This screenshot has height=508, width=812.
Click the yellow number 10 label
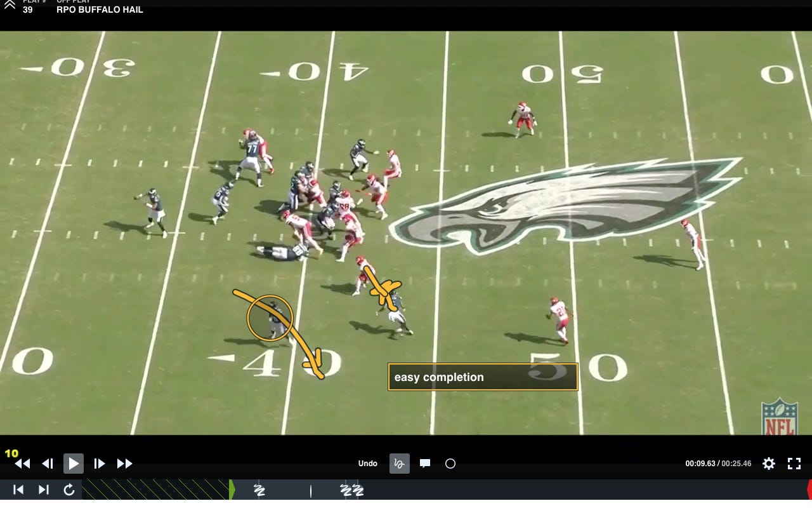coord(11,453)
